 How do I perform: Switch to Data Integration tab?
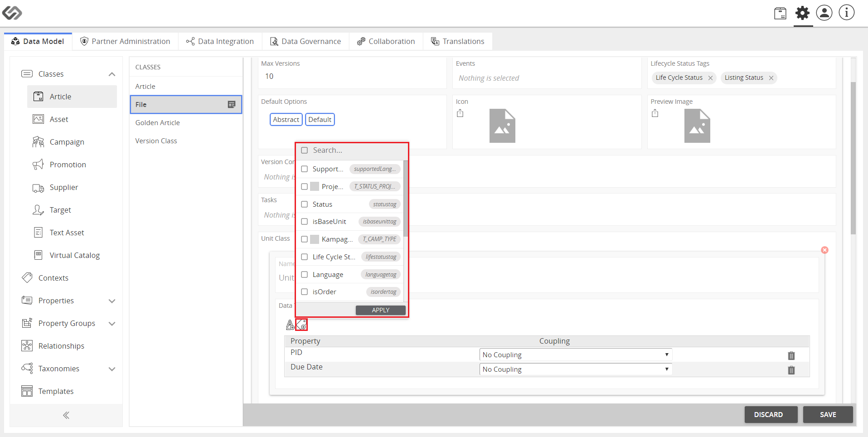pos(220,41)
